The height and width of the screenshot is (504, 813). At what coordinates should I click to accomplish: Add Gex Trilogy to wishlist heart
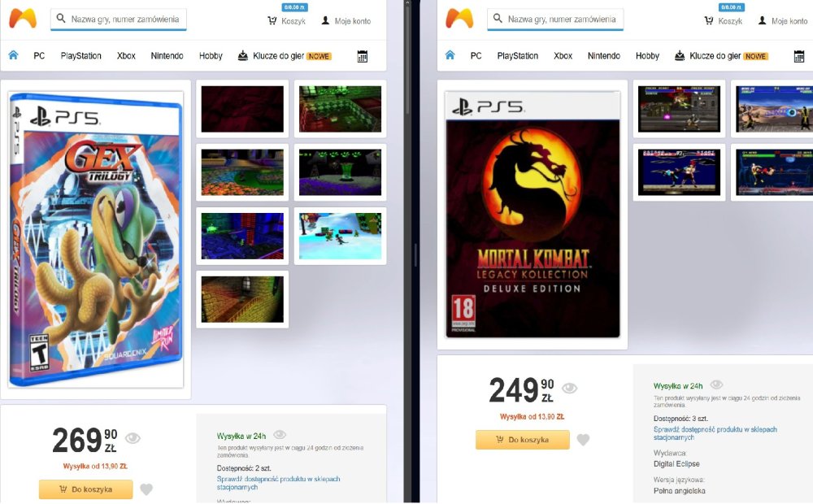146,489
